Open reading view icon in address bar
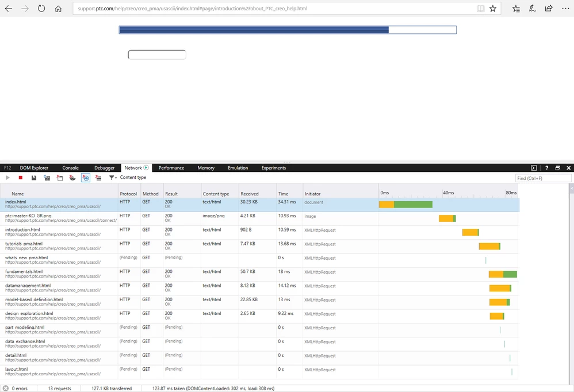 click(x=481, y=9)
